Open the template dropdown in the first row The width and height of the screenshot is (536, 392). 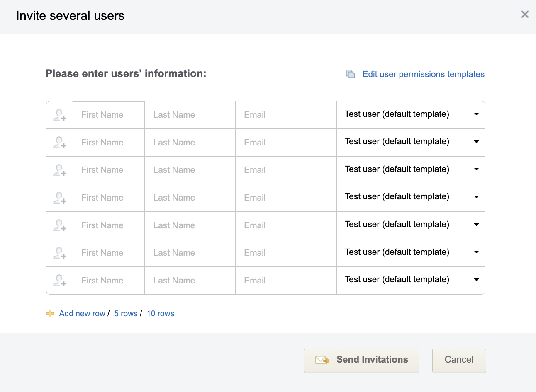(476, 115)
